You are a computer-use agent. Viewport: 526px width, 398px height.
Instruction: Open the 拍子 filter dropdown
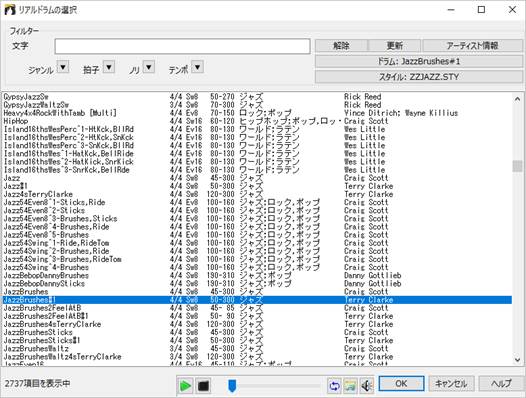coord(109,67)
